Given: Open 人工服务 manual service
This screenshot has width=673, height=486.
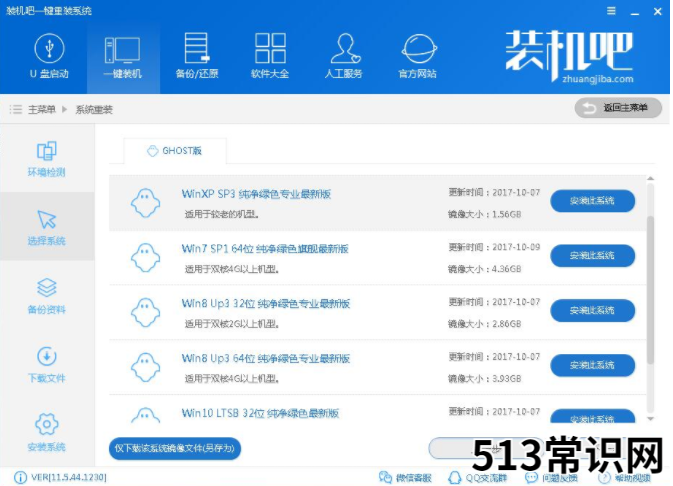Looking at the screenshot, I should (344, 56).
